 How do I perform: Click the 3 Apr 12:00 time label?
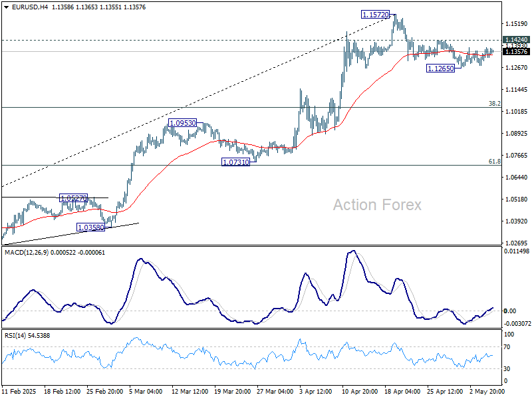316,391
